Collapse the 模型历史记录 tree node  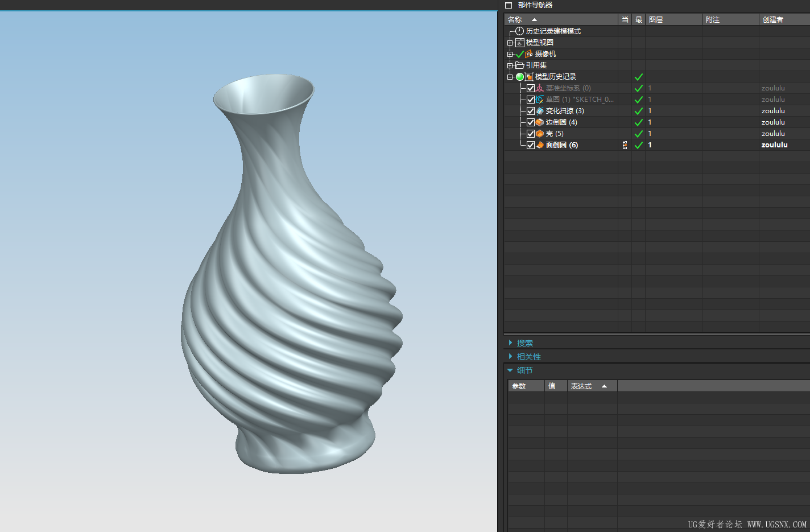click(510, 77)
